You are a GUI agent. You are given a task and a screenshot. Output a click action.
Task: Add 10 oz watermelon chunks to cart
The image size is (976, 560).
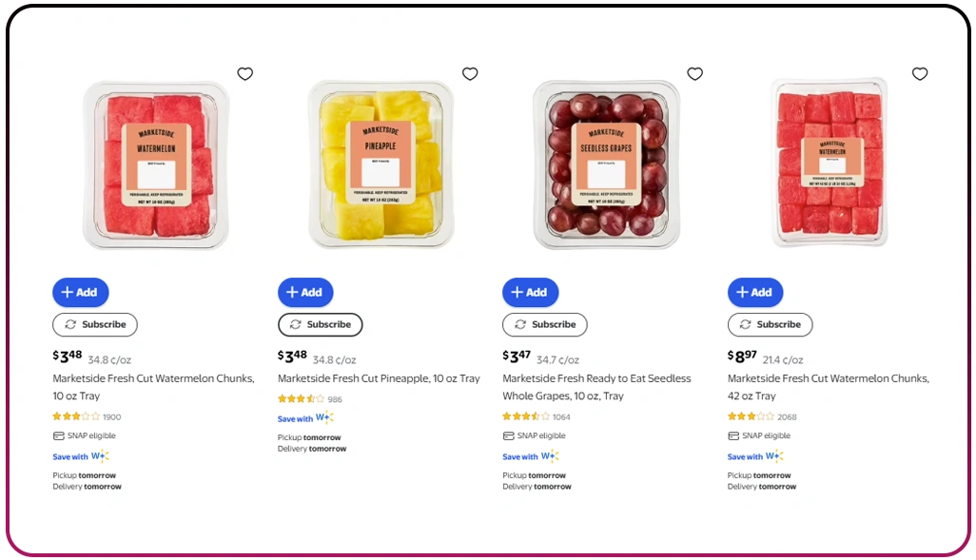[x=81, y=292]
